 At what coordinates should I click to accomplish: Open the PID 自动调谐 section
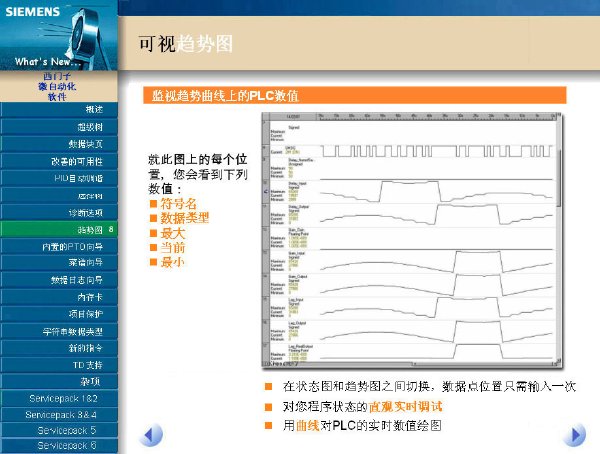click(x=59, y=178)
